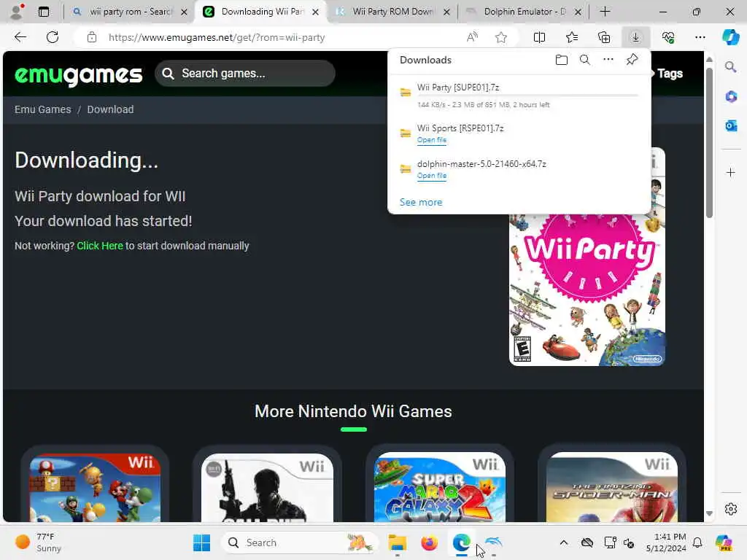Open The Amazing Spider-Man thumbnail
Viewport: 747px width, 560px height.
pyautogui.click(x=612, y=488)
